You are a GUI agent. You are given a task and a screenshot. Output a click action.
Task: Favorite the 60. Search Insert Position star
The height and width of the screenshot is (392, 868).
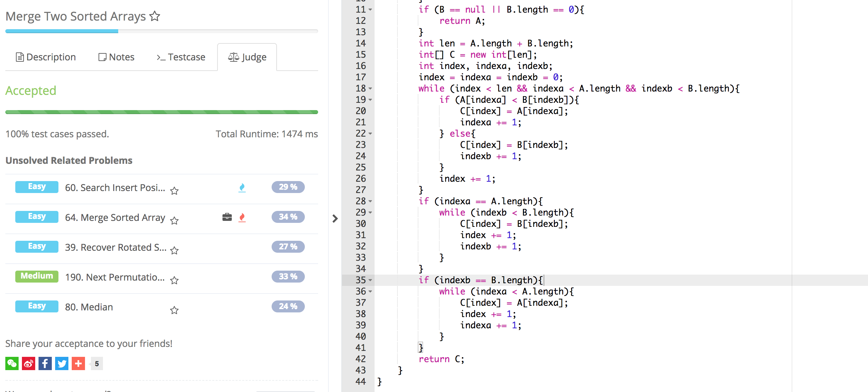click(x=174, y=191)
